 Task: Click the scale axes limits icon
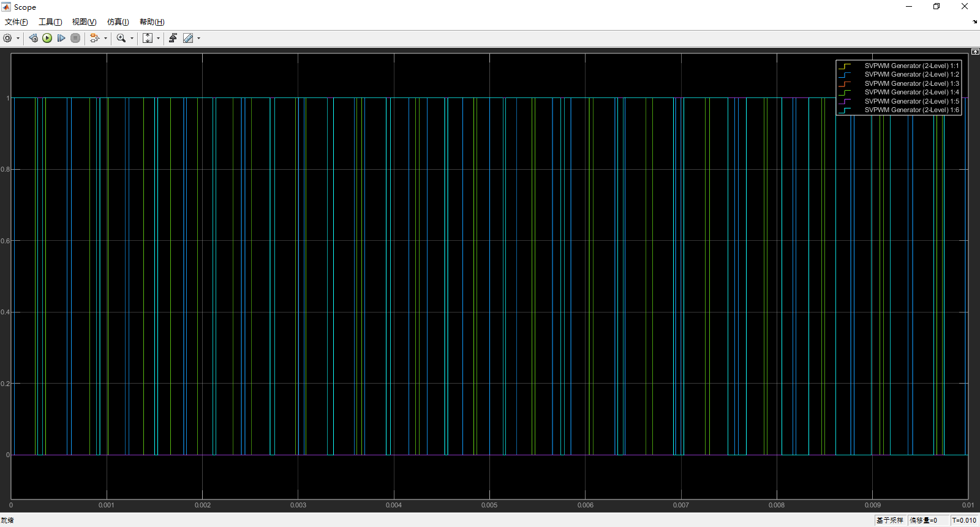tap(148, 38)
